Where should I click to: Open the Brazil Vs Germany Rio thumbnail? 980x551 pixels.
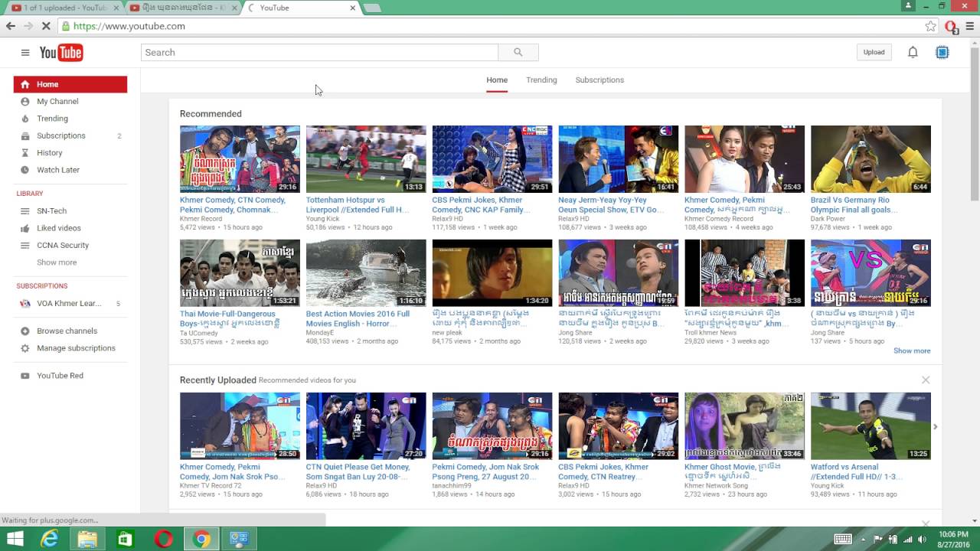tap(871, 159)
